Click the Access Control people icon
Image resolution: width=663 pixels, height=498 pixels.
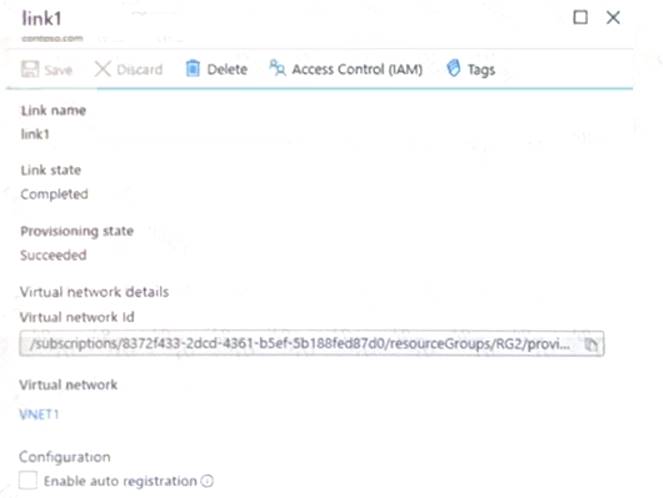pyautogui.click(x=277, y=69)
